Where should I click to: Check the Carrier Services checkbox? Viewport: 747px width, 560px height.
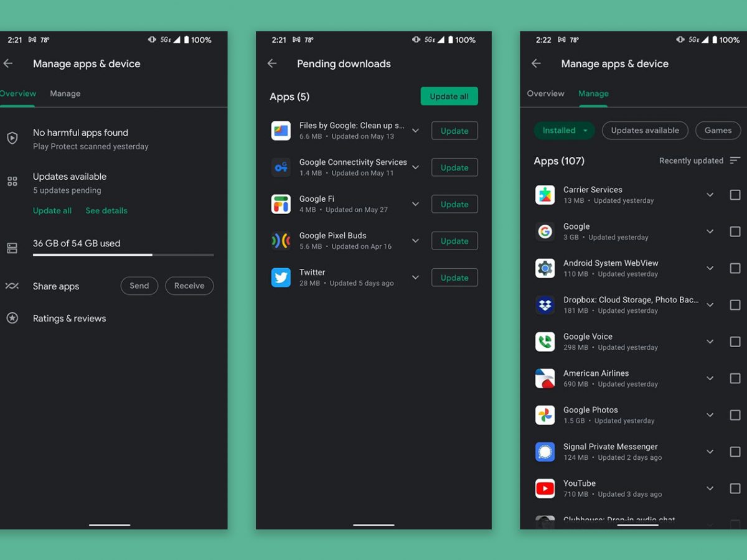tap(735, 195)
